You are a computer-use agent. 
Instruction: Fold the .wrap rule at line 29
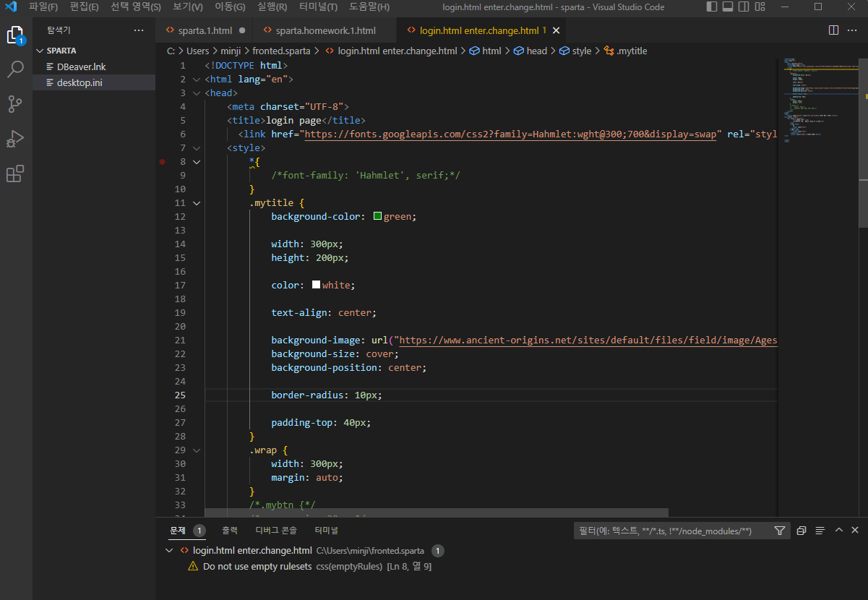pyautogui.click(x=197, y=450)
